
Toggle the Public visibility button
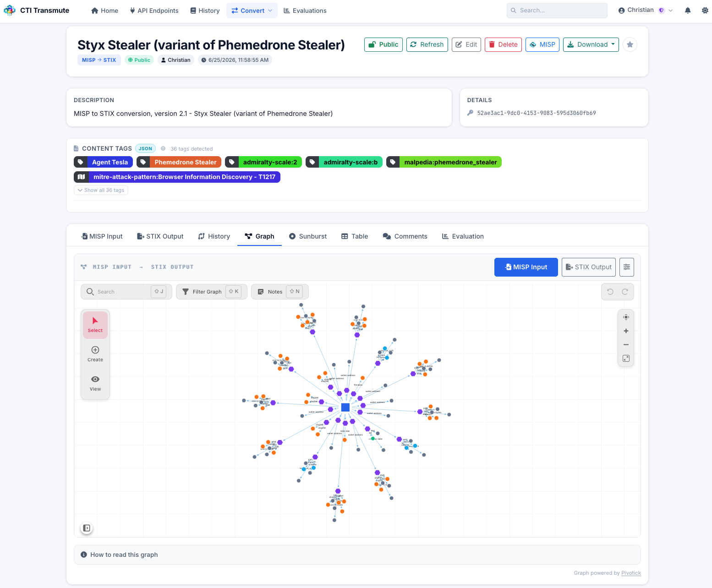pos(383,44)
